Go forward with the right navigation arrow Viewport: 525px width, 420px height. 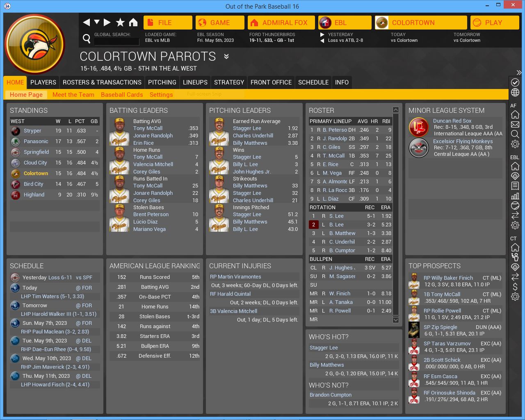[107, 23]
